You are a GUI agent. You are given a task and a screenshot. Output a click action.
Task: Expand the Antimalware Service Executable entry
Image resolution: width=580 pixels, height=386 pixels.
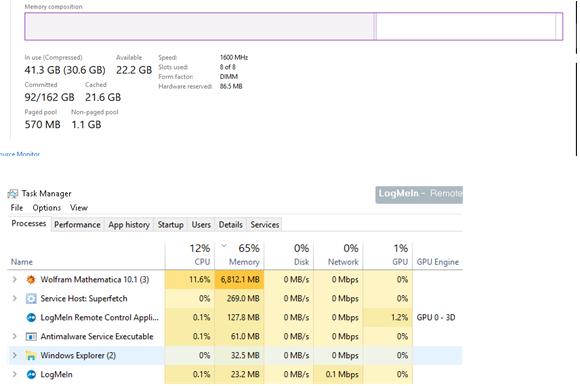[x=14, y=336]
